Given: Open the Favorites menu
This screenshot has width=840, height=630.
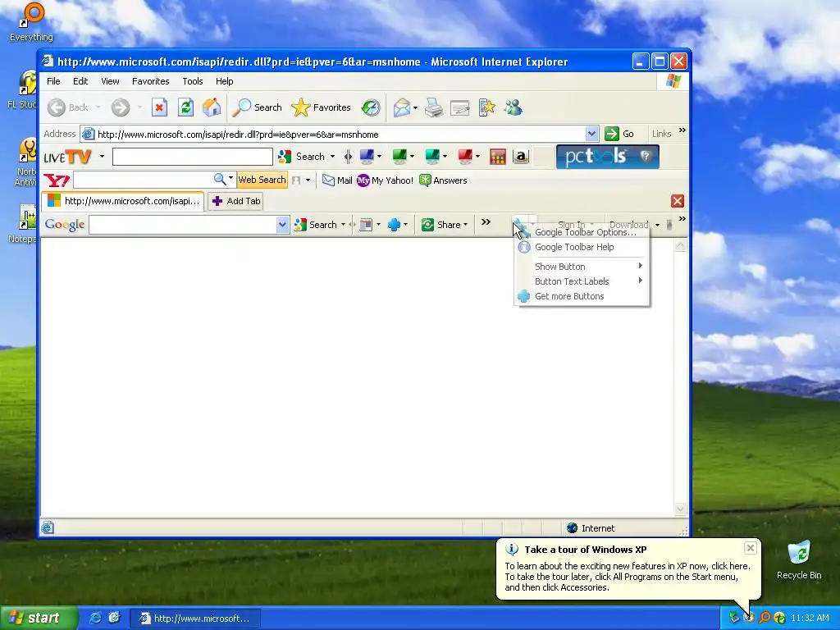Looking at the screenshot, I should pos(151,81).
